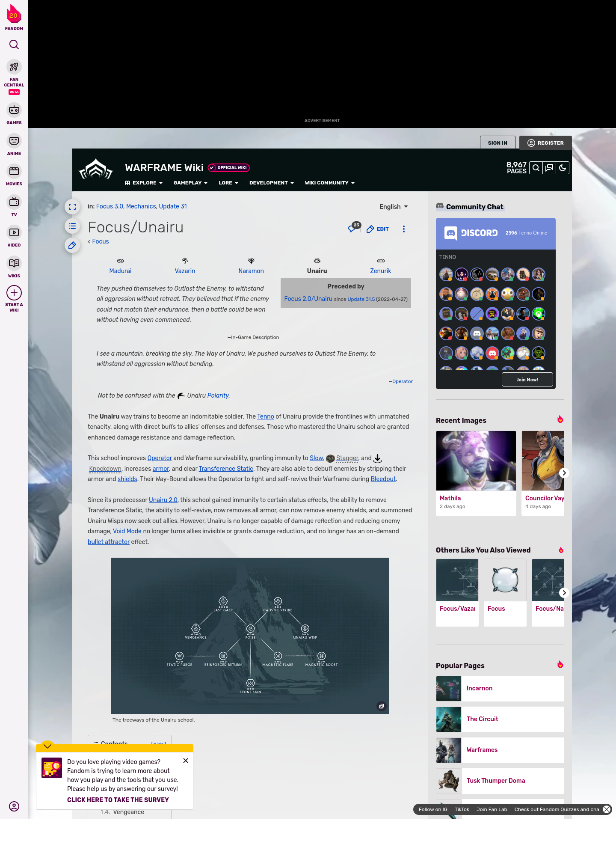Open the Update 31 category link
616x856 pixels.
[173, 206]
